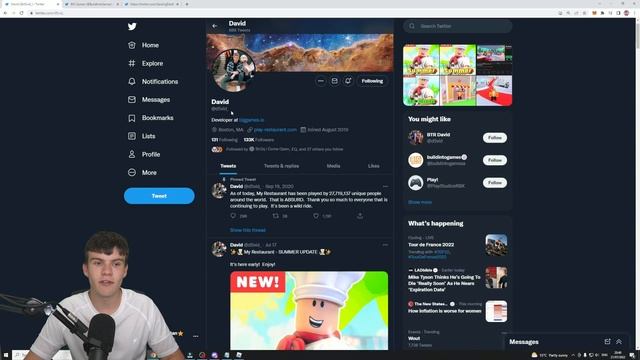
Task: Open the Tour de France 2022 trend
Action: point(431,245)
